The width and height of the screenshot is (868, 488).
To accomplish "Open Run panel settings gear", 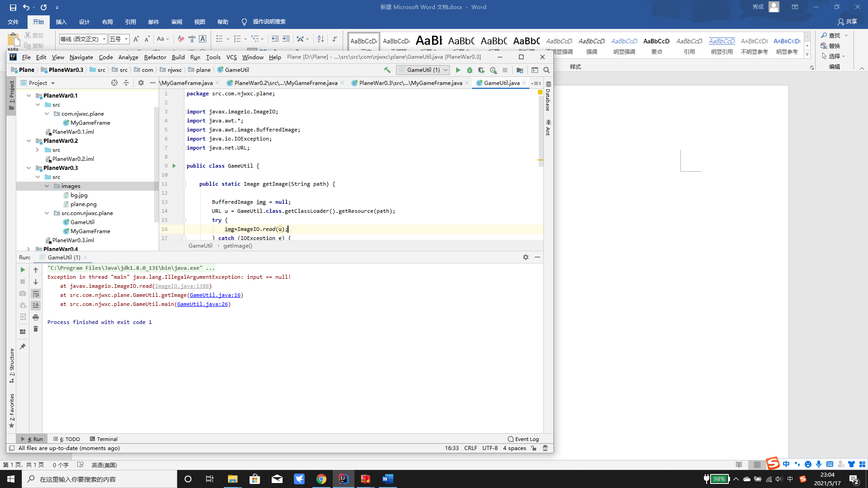I will (x=526, y=257).
